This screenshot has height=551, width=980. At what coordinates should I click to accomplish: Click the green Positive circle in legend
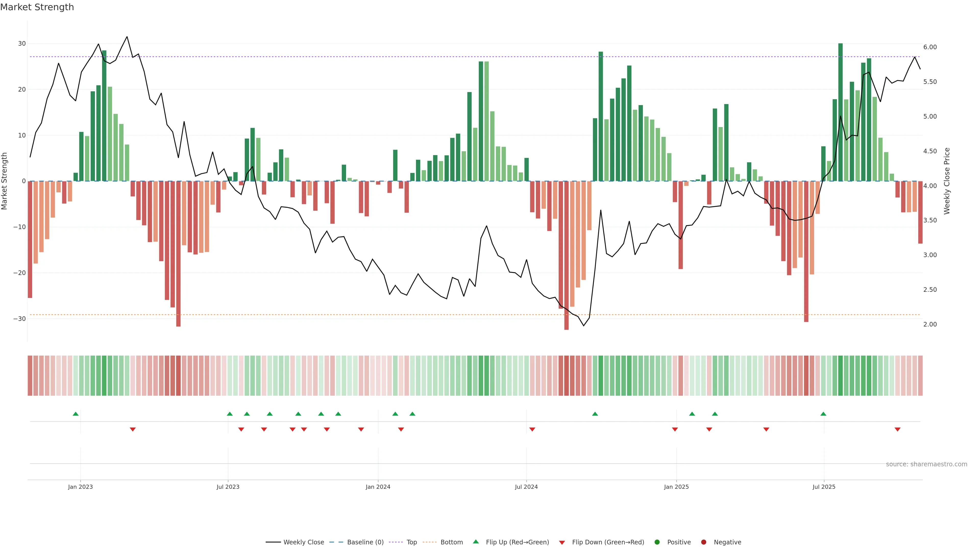[657, 542]
